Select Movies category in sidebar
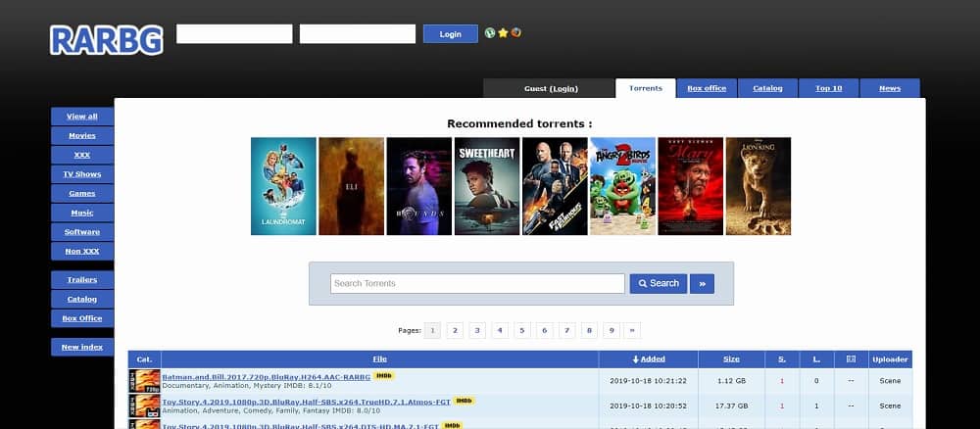 82,135
